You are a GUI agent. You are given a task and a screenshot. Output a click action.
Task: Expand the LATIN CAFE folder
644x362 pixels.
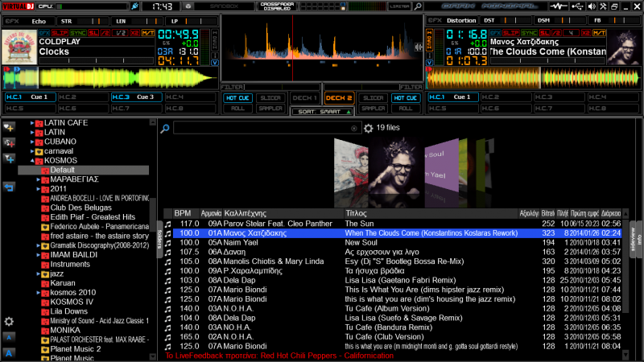[32, 122]
